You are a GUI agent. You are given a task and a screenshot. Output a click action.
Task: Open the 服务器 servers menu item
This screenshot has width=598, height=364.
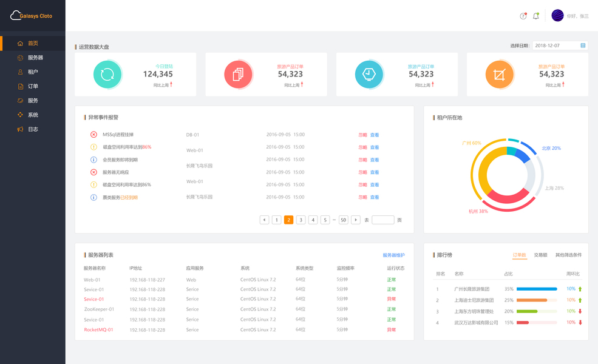coord(32,58)
